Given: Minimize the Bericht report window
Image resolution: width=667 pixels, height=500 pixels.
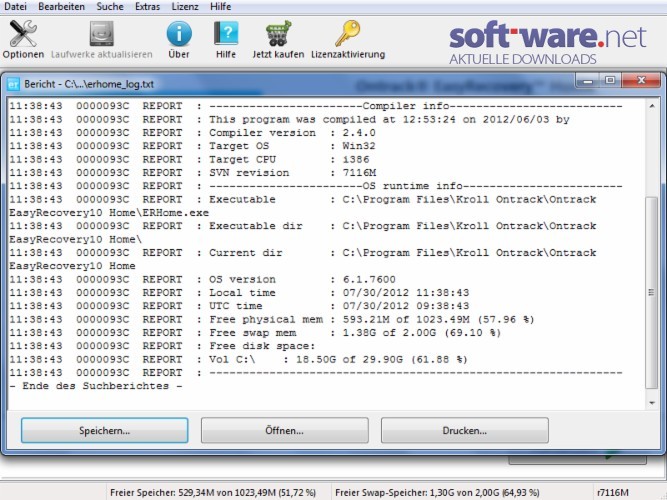Looking at the screenshot, I should 588,80.
